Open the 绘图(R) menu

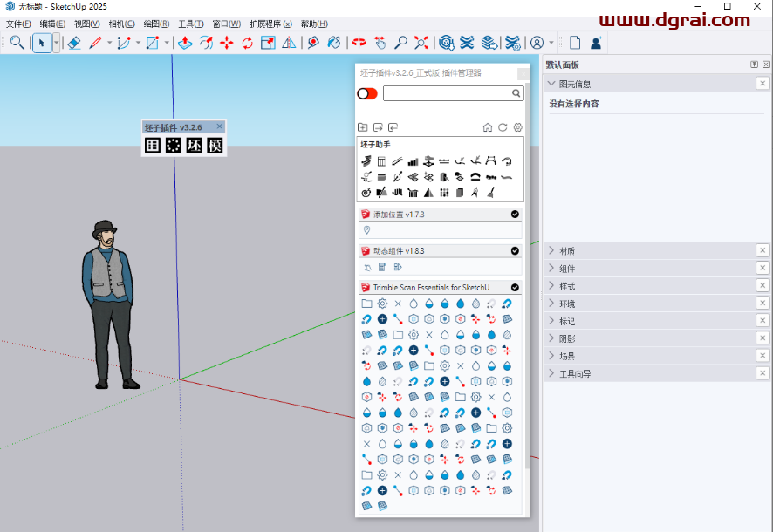[156, 24]
